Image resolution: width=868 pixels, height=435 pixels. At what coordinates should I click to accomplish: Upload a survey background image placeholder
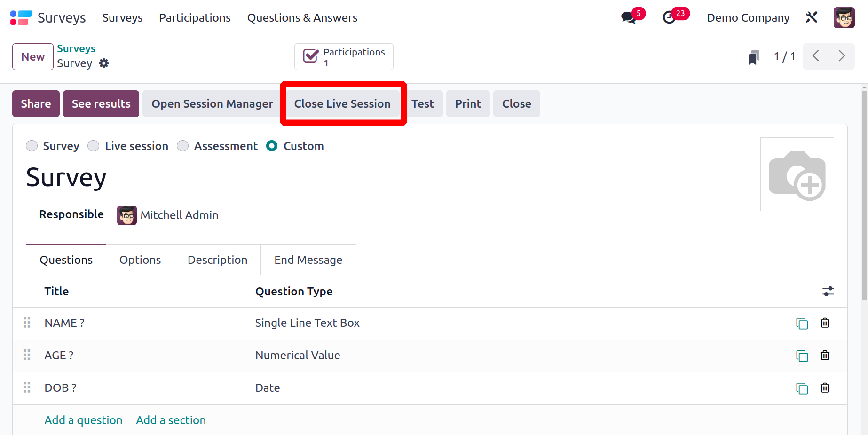click(x=797, y=174)
